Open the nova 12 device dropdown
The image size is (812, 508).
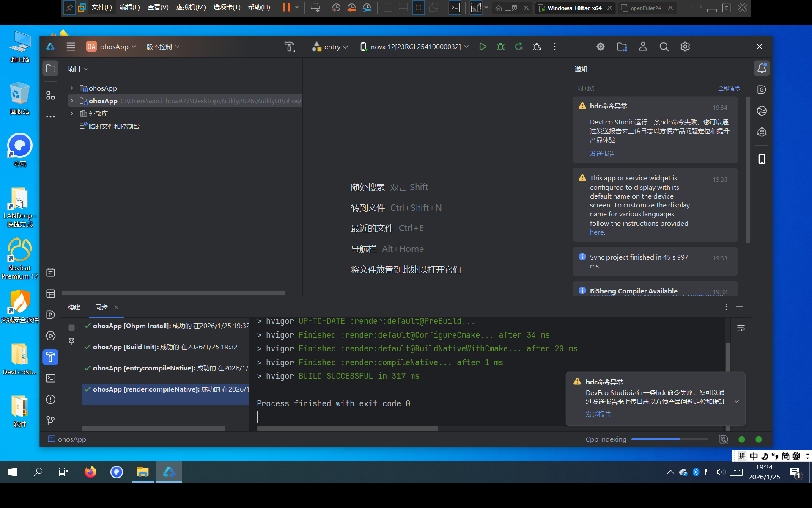(414, 47)
